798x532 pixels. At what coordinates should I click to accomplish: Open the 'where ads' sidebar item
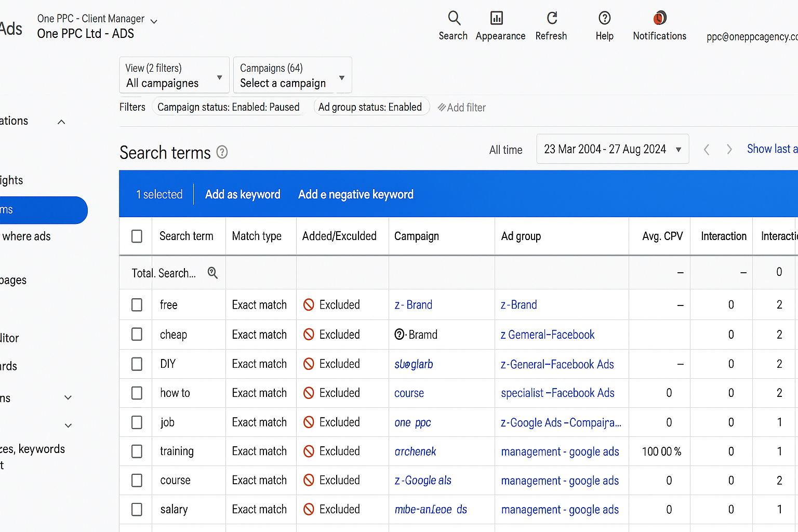click(x=26, y=236)
